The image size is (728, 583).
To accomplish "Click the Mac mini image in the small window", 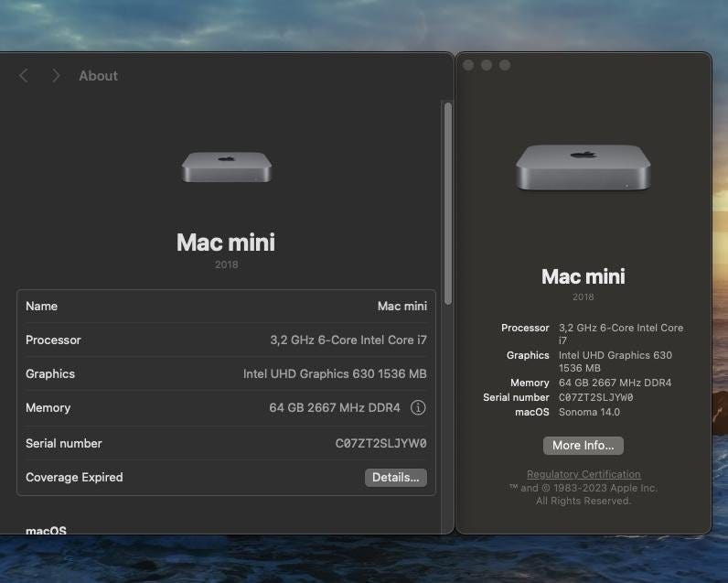I will click(x=583, y=167).
